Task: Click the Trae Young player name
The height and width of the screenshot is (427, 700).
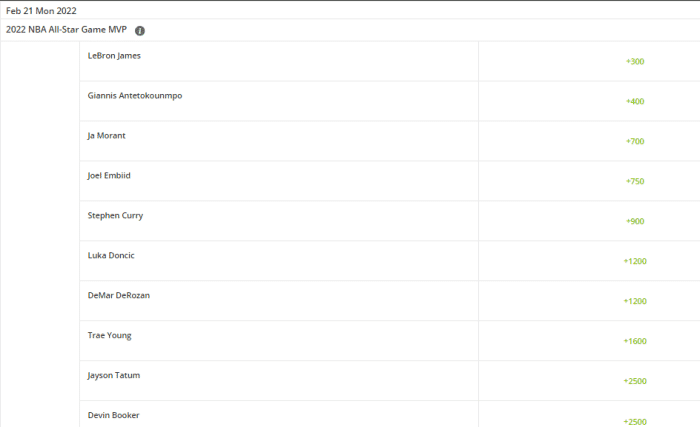Action: click(109, 336)
